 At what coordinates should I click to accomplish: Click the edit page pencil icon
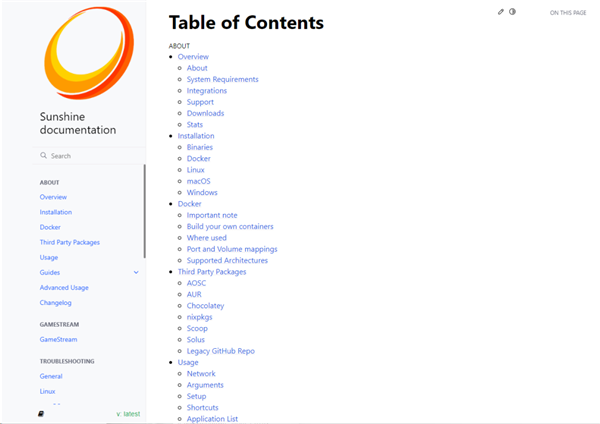coord(501,12)
